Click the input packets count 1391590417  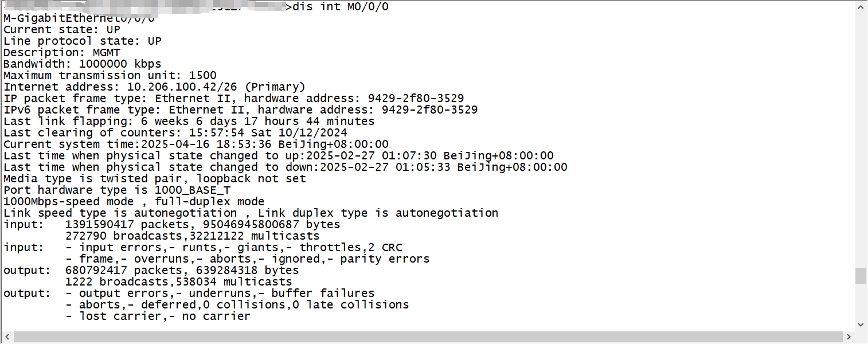pos(99,225)
